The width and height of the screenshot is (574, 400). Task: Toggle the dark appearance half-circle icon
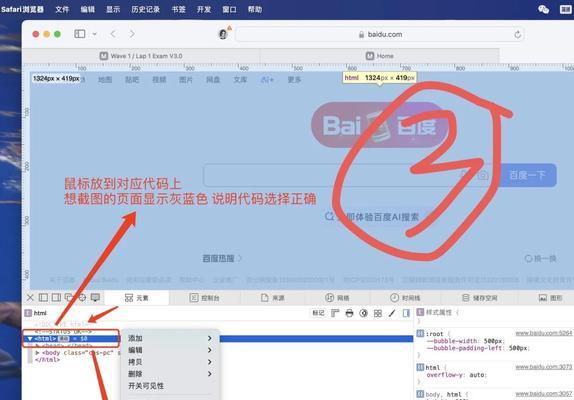pyautogui.click(x=363, y=313)
